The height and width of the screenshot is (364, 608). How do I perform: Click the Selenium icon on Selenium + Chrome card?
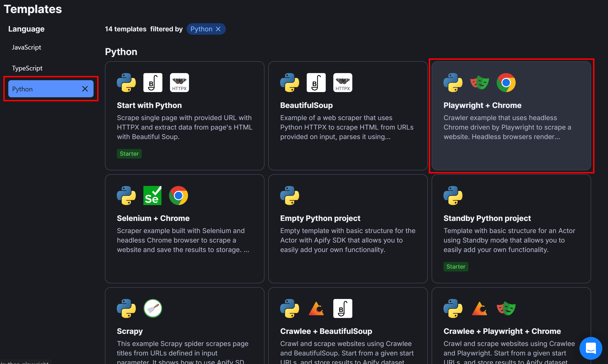(152, 195)
